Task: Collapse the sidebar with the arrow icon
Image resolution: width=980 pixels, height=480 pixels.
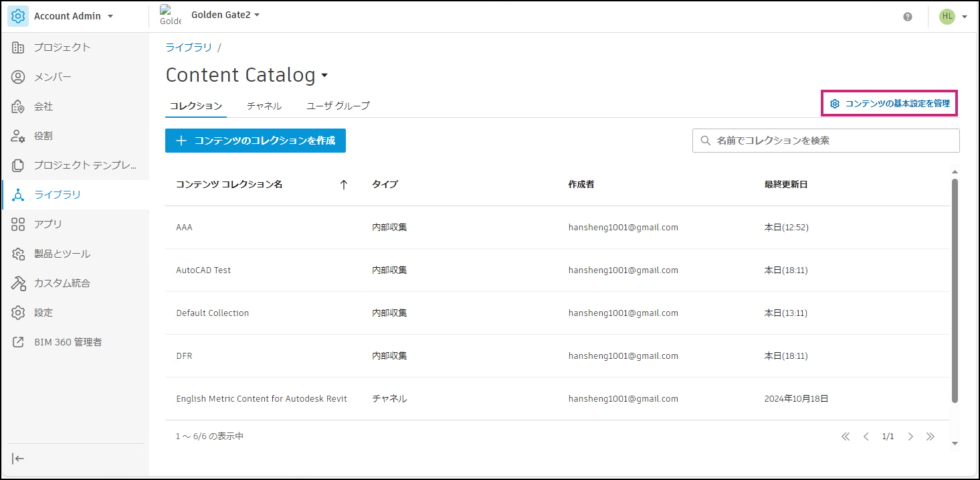Action: (x=19, y=459)
